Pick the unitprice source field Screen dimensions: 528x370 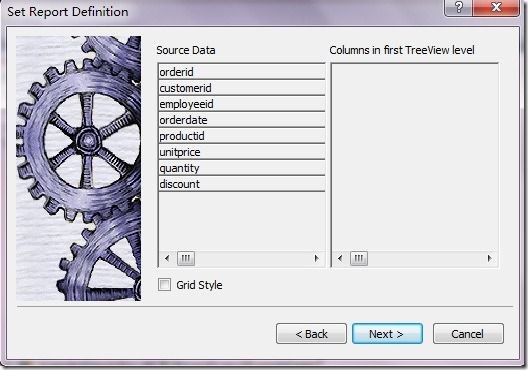click(x=241, y=152)
